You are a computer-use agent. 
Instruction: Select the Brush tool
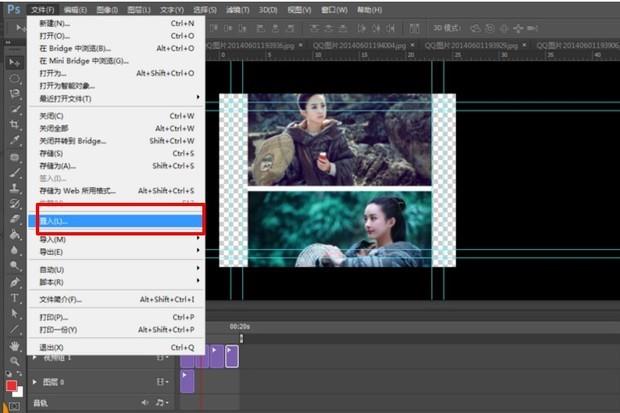tap(14, 172)
